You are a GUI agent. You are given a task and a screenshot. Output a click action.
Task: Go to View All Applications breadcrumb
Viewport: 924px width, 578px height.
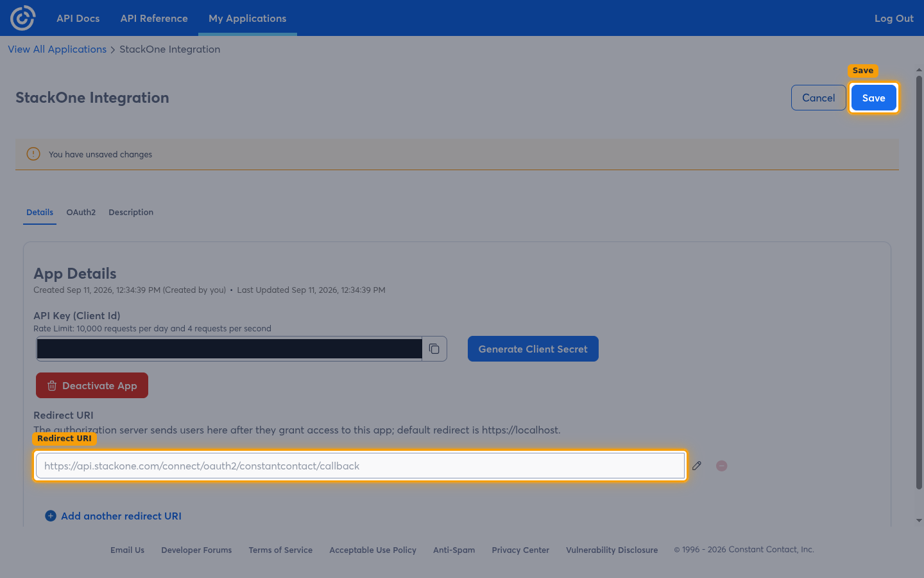pos(57,49)
